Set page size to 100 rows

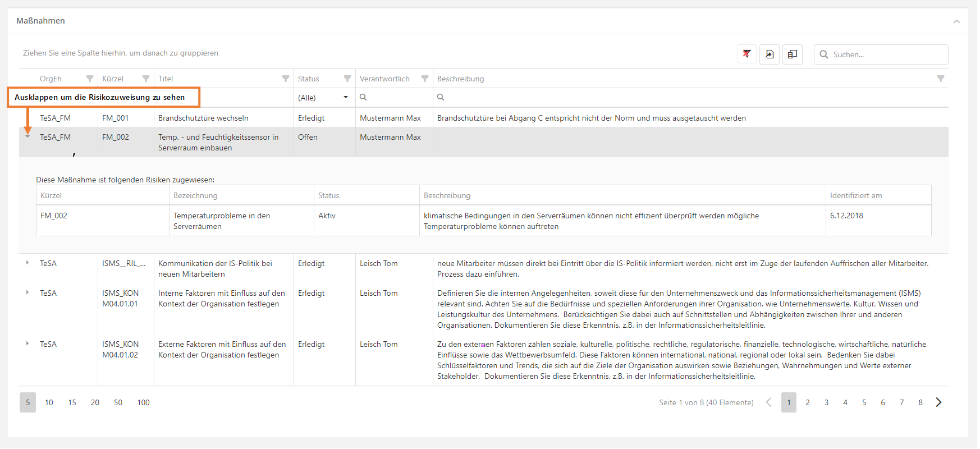coord(143,402)
